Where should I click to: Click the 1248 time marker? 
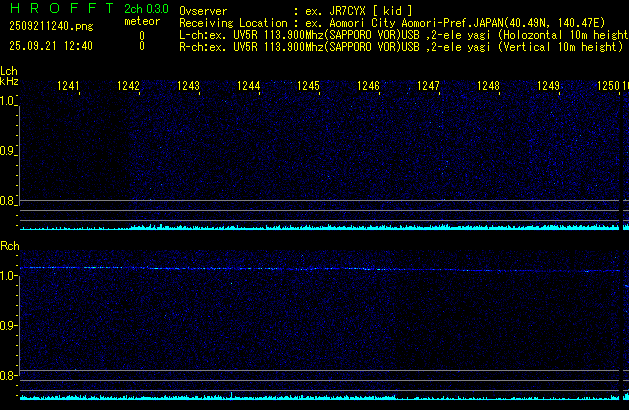[x=488, y=87]
